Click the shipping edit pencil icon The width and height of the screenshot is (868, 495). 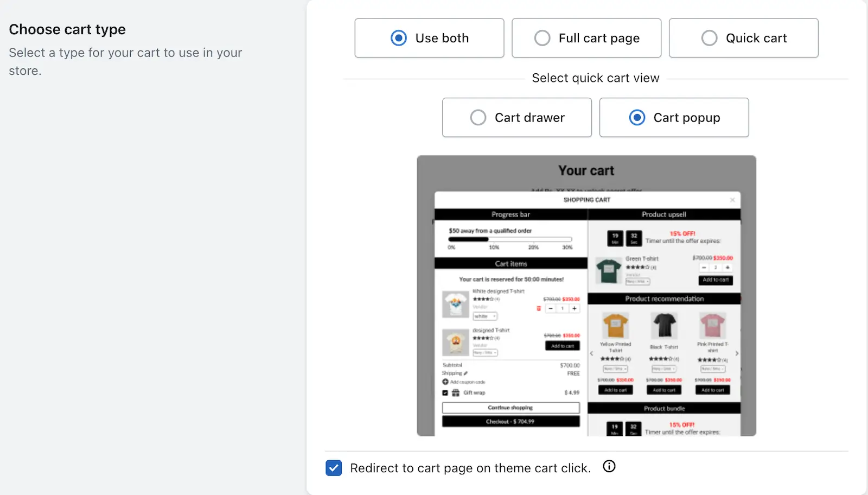click(x=465, y=373)
